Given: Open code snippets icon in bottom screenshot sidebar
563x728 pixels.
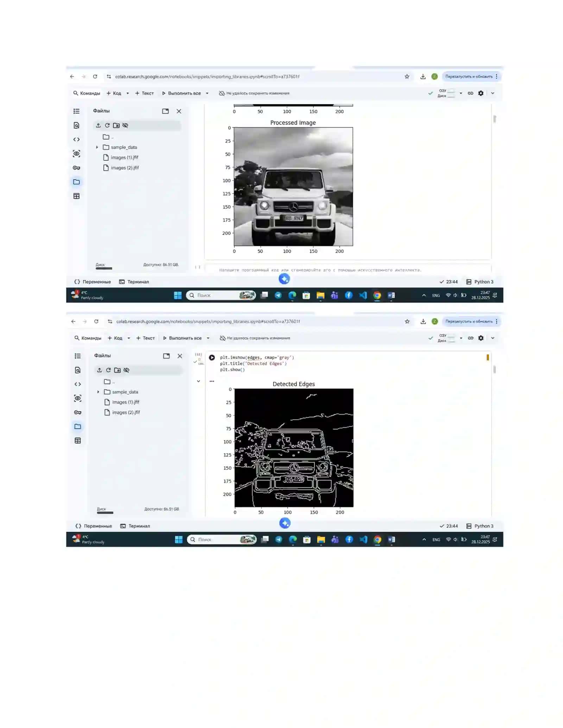Looking at the screenshot, I should tap(78, 384).
